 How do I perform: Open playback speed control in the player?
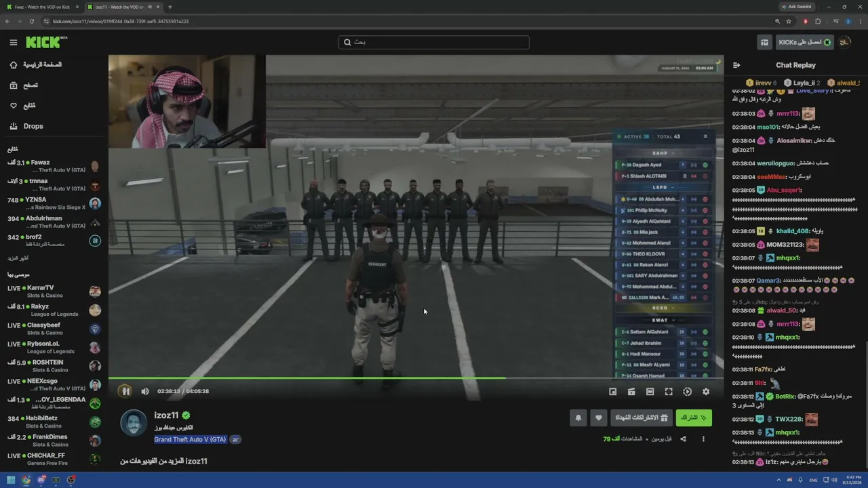point(687,391)
